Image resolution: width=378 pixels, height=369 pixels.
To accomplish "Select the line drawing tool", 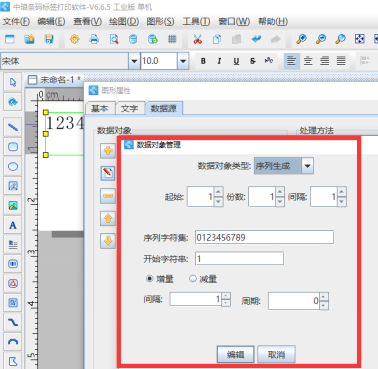I will (13, 127).
